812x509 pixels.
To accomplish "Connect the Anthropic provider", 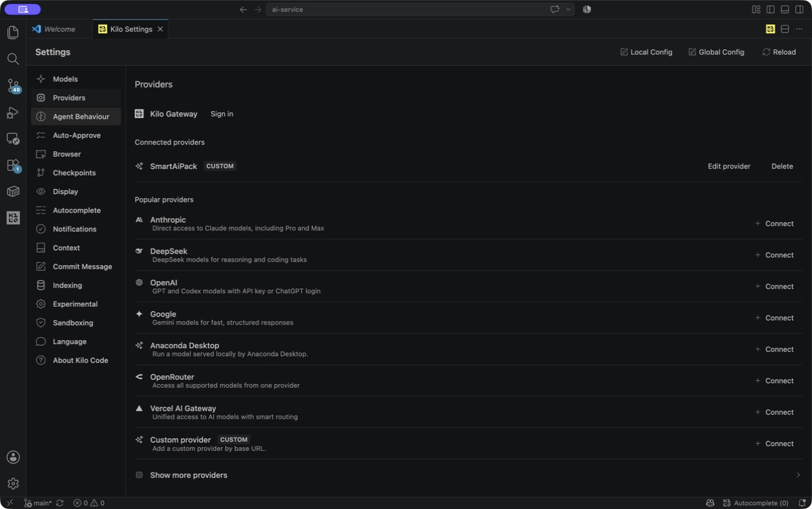I will [x=774, y=223].
